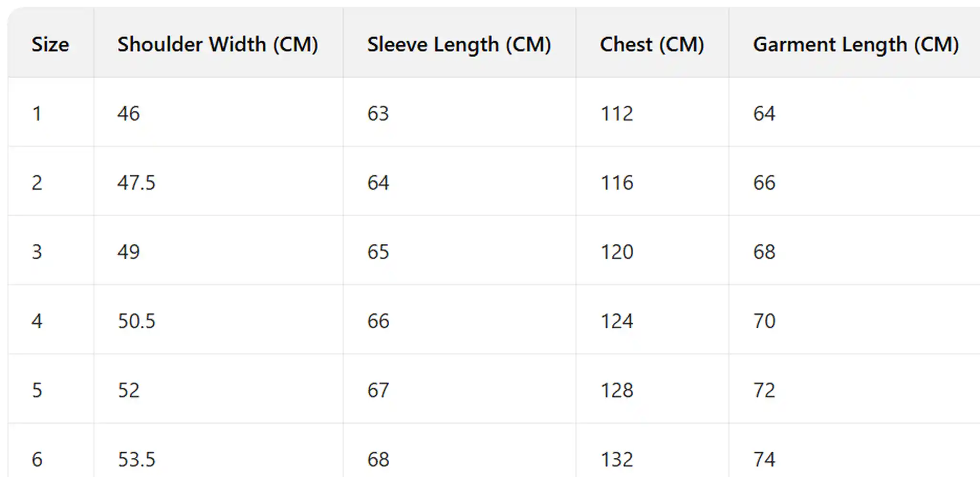The width and height of the screenshot is (980, 477).
Task: Click chest value 124
Action: tap(617, 321)
